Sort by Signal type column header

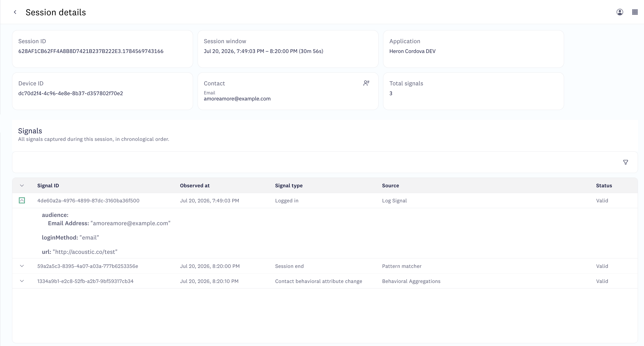(x=289, y=186)
